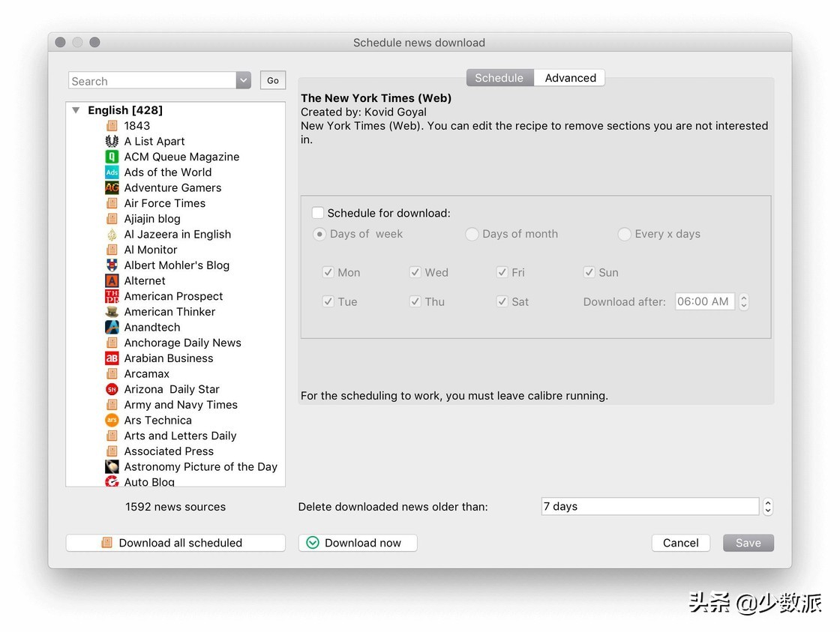This screenshot has width=840, height=632.
Task: Click the ACM Queue Magazine green icon
Action: pyautogui.click(x=112, y=157)
